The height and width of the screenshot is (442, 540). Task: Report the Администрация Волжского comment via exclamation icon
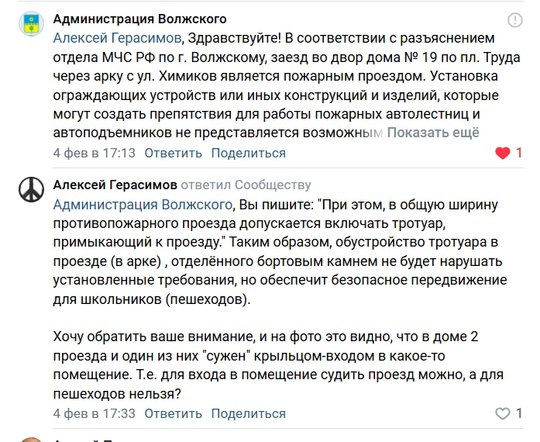515,20
